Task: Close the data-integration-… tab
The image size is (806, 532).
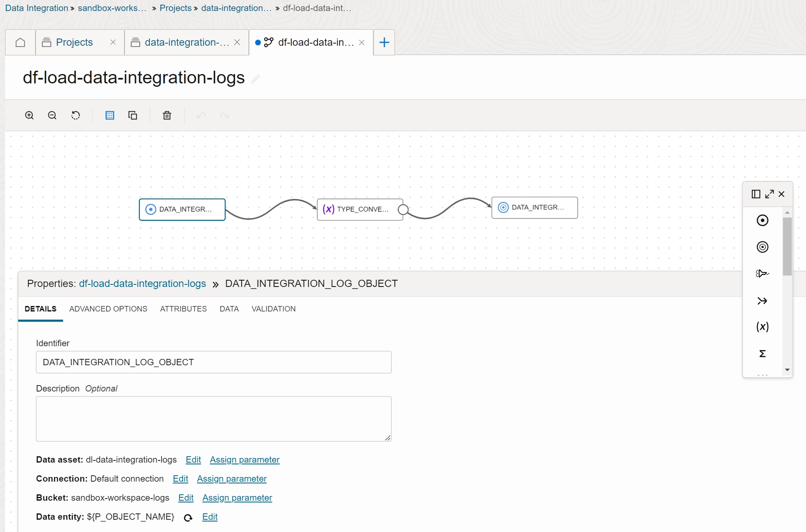Action: click(x=237, y=42)
